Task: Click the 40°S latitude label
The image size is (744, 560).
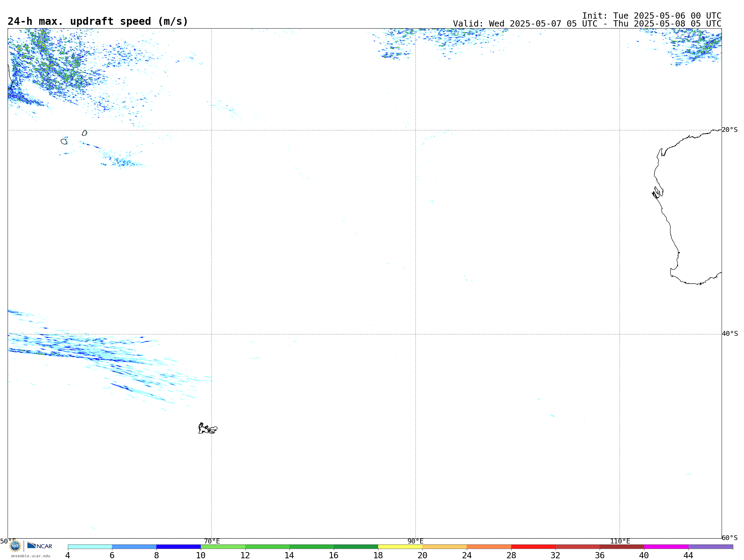Action: pos(730,334)
